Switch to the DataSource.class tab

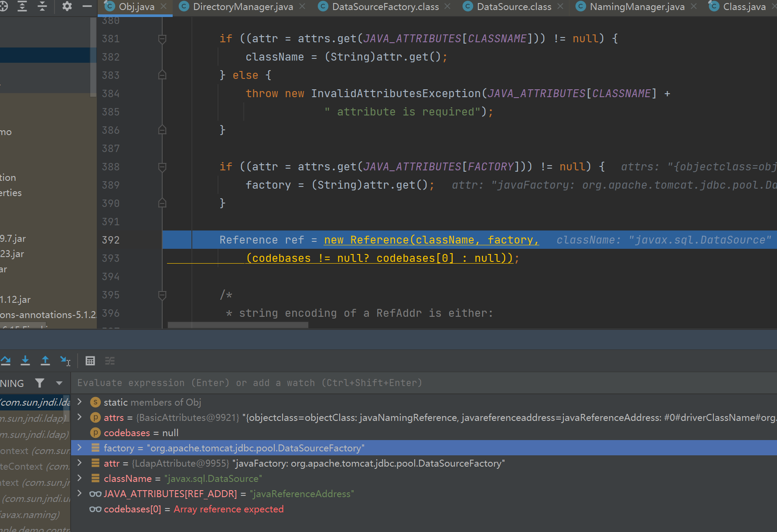pyautogui.click(x=514, y=7)
